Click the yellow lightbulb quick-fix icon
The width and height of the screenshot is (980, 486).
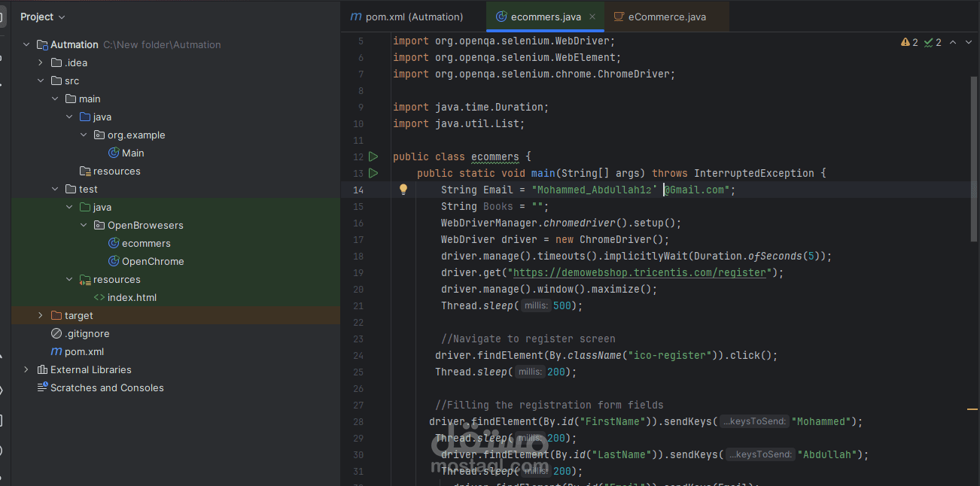click(x=403, y=190)
